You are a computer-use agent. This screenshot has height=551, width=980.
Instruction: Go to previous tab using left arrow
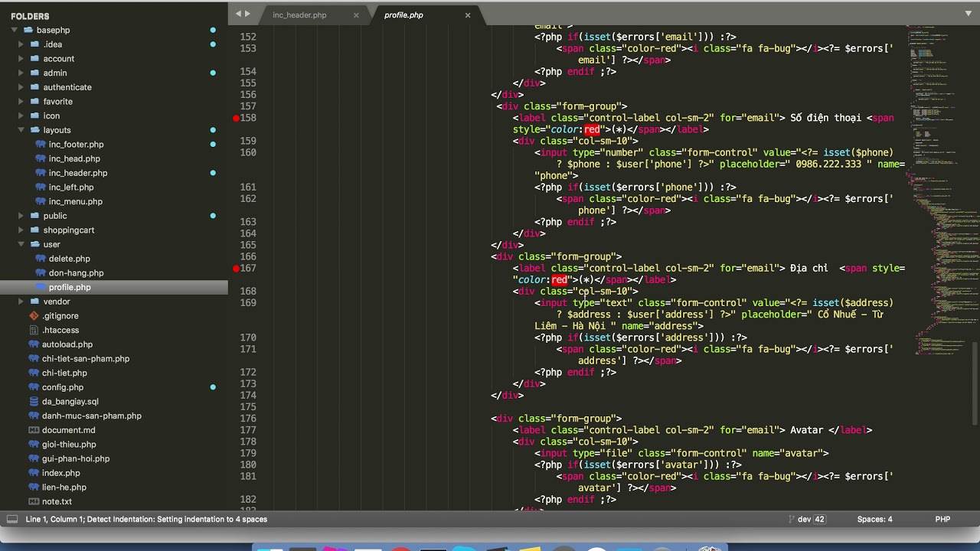tap(238, 14)
